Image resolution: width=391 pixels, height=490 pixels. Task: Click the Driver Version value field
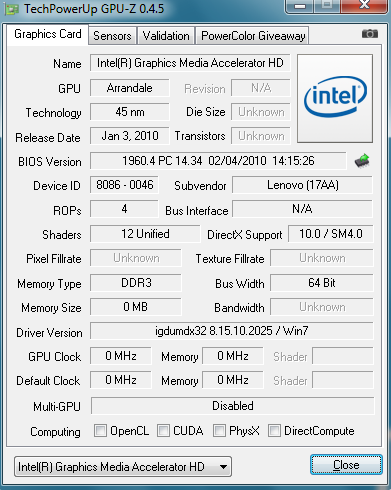point(232,331)
